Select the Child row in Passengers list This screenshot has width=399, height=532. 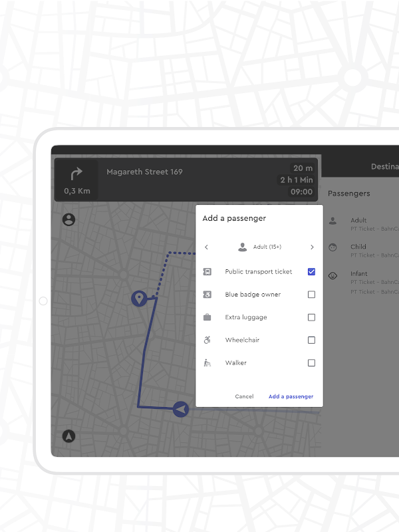click(363, 251)
